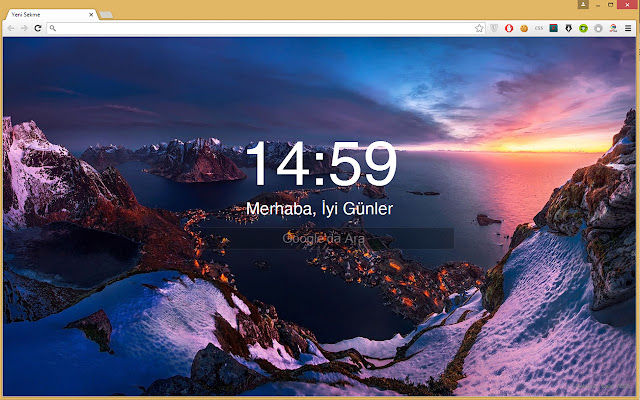Open the teal square P extension

click(x=553, y=28)
